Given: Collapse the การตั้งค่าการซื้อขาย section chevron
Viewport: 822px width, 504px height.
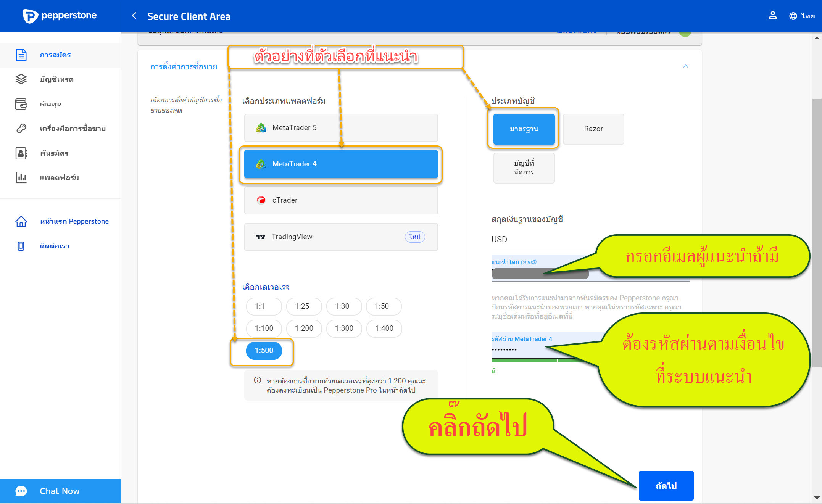Looking at the screenshot, I should pos(685,66).
